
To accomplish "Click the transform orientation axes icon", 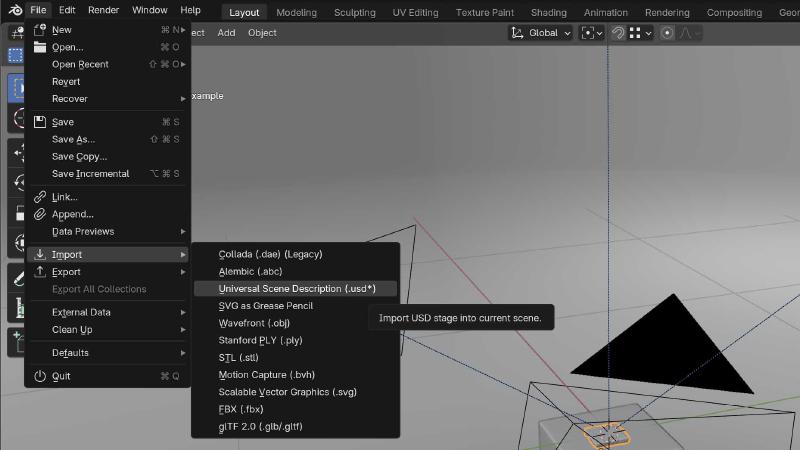I will click(x=517, y=33).
